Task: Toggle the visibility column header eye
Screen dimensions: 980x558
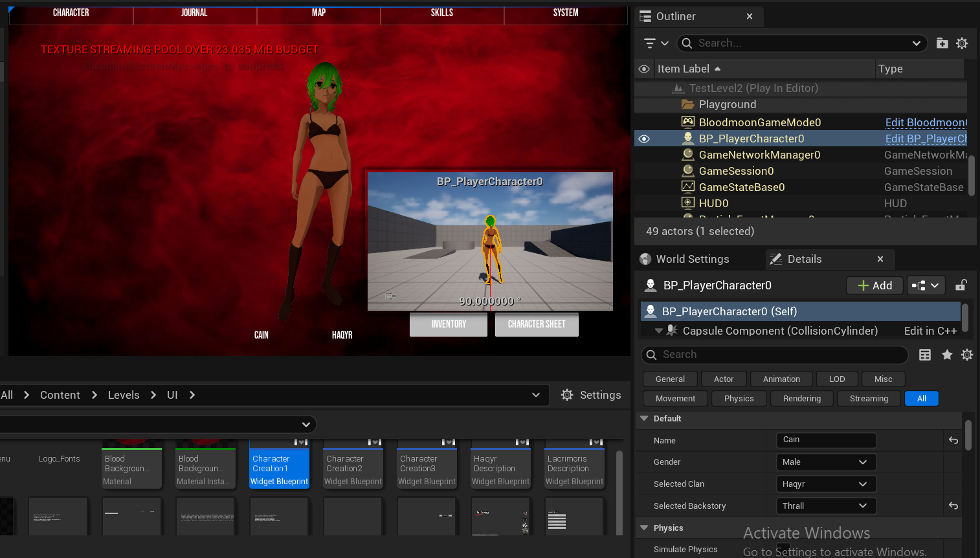Action: pos(644,69)
